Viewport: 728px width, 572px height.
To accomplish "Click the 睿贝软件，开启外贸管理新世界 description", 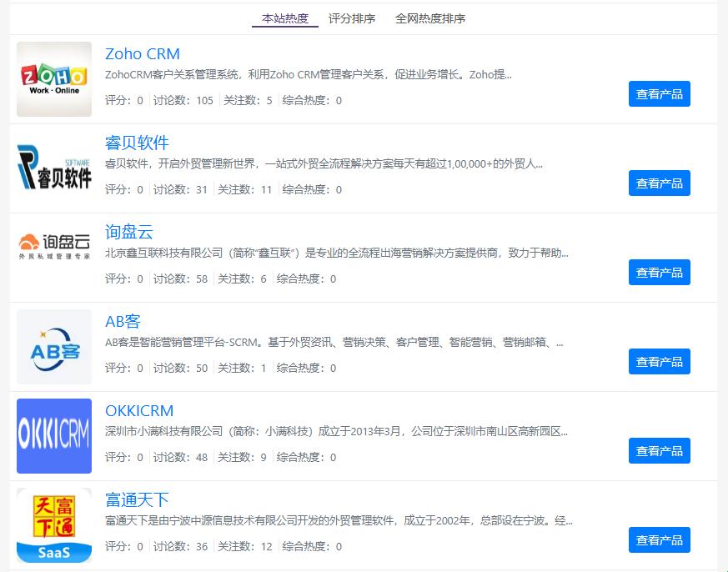I will click(x=324, y=164).
